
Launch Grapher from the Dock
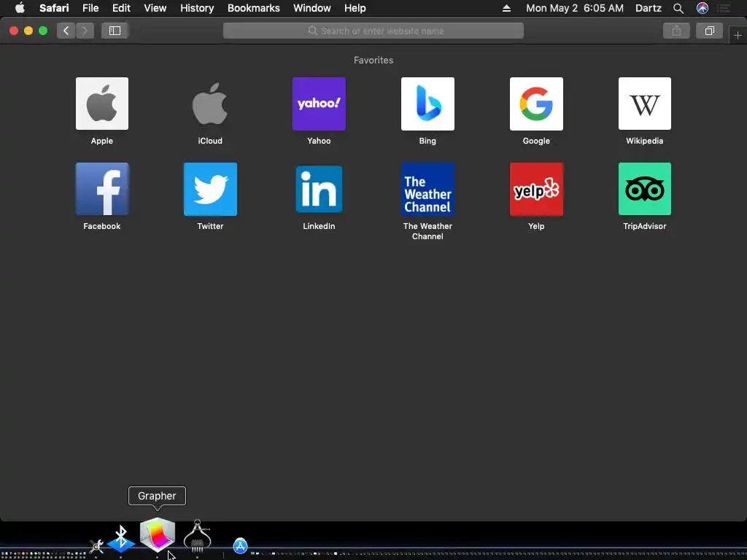point(158,534)
